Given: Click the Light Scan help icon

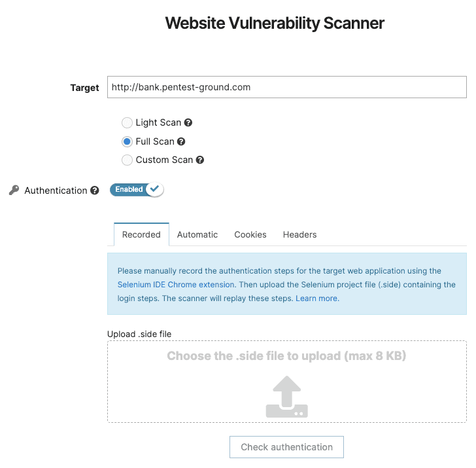Looking at the screenshot, I should pyautogui.click(x=188, y=122).
